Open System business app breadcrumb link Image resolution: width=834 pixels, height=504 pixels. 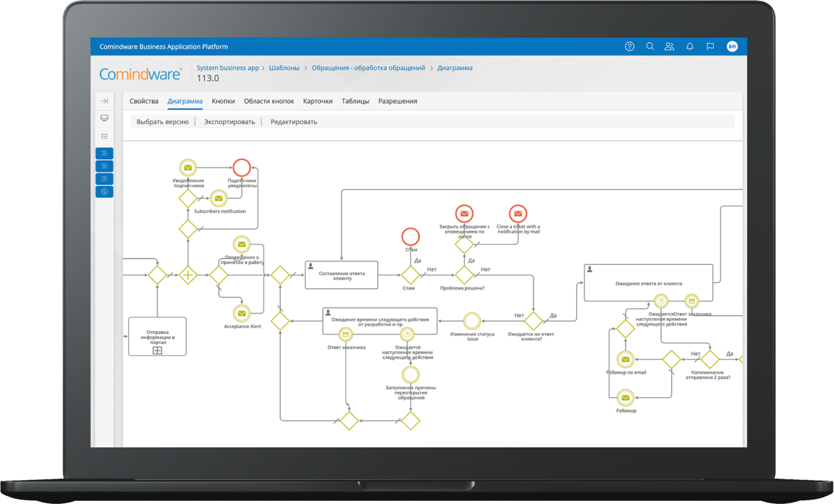(x=227, y=68)
